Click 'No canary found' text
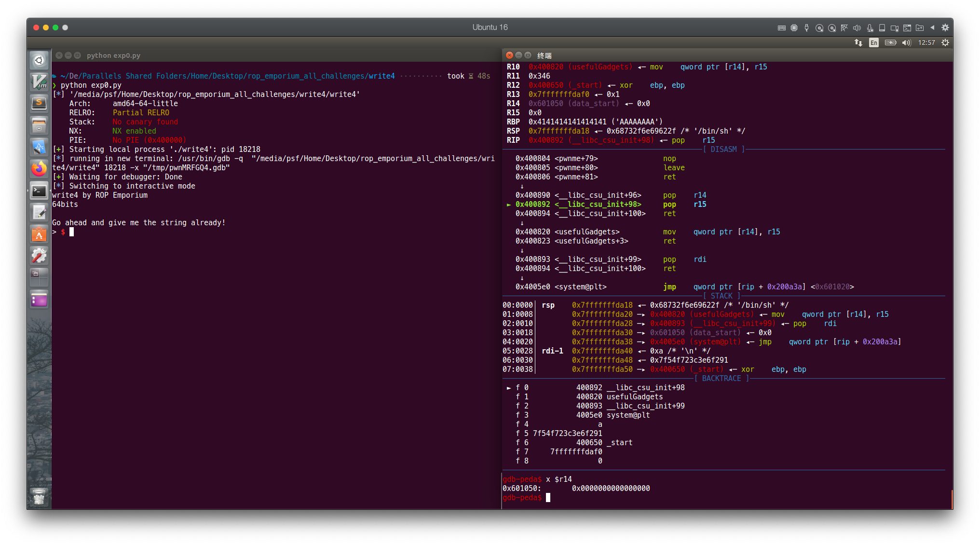Viewport: 980px width, 545px height. (x=145, y=122)
